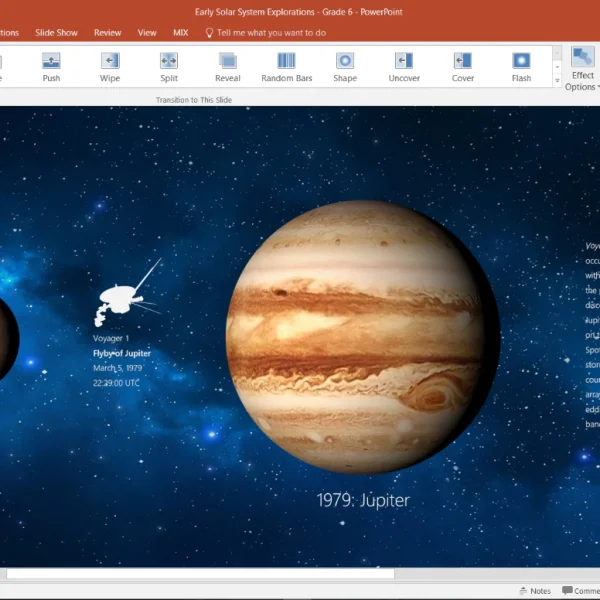Select the '22:29:00 UTC' time text
600x600 pixels.
pyautogui.click(x=116, y=383)
